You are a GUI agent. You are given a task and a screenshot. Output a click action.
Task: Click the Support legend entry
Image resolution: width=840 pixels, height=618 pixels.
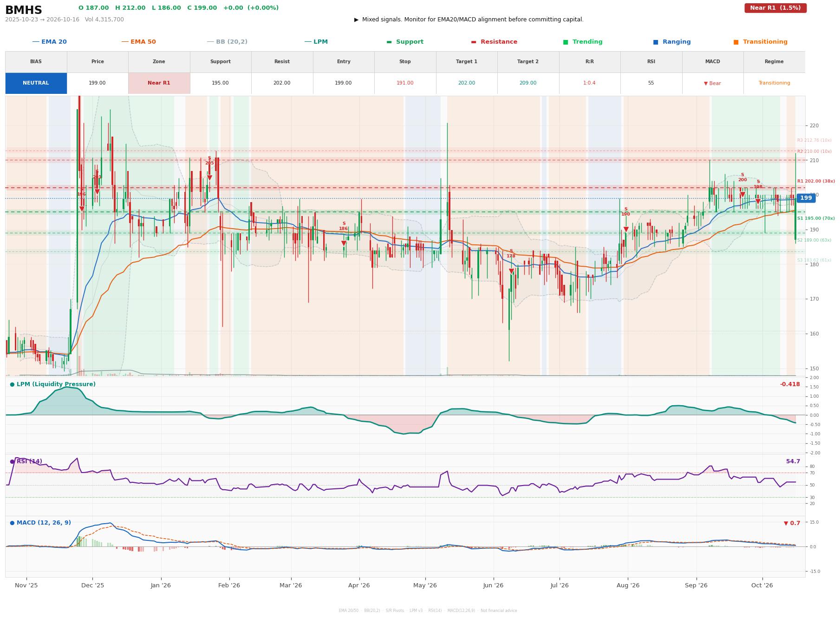pyautogui.click(x=405, y=42)
